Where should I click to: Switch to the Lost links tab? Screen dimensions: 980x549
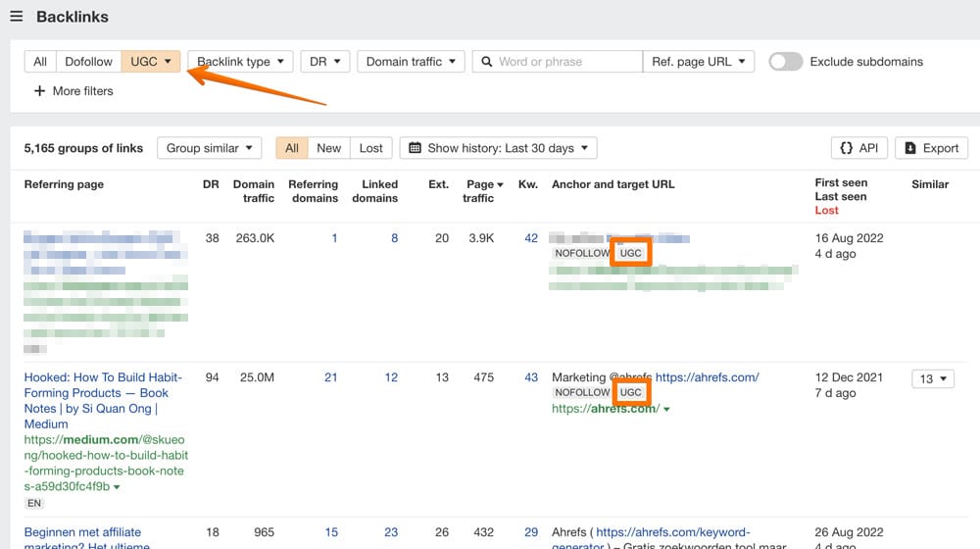[370, 148]
